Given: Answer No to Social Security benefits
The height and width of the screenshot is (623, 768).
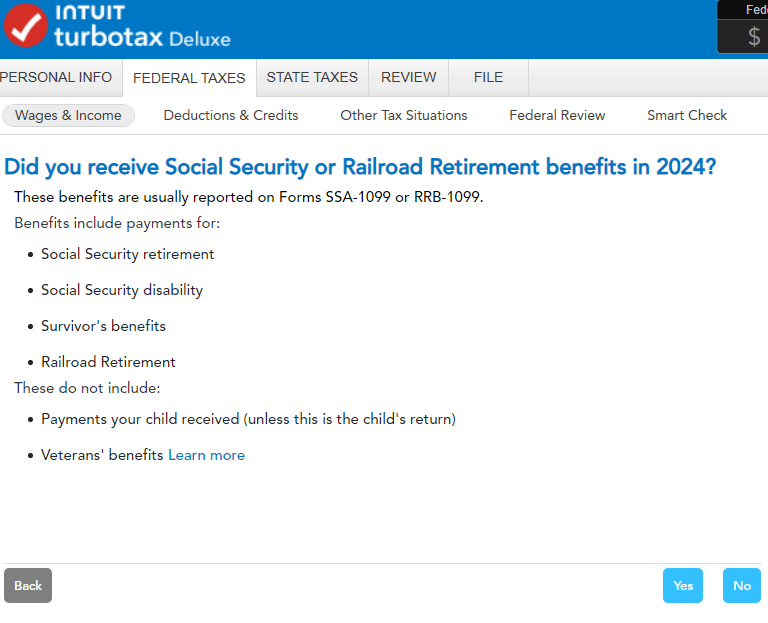Looking at the screenshot, I should (741, 585).
